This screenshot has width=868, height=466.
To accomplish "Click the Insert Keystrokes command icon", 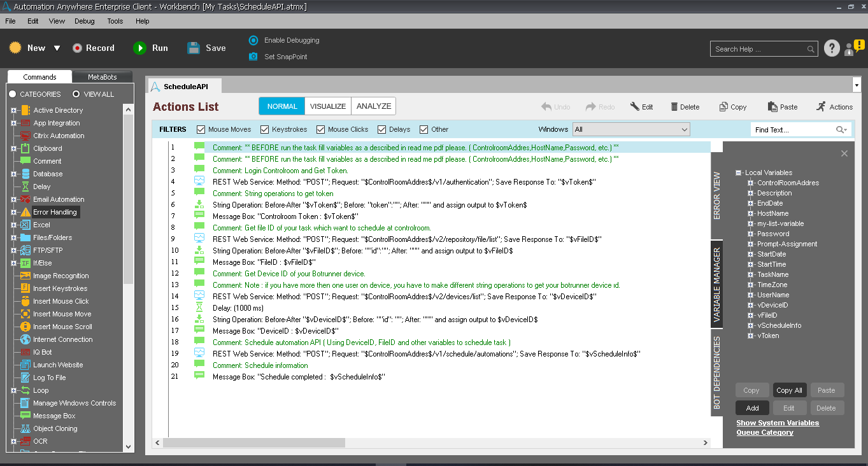I will click(x=25, y=288).
